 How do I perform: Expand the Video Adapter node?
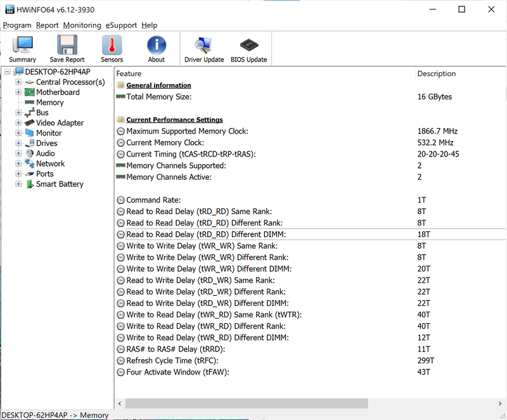(18, 123)
